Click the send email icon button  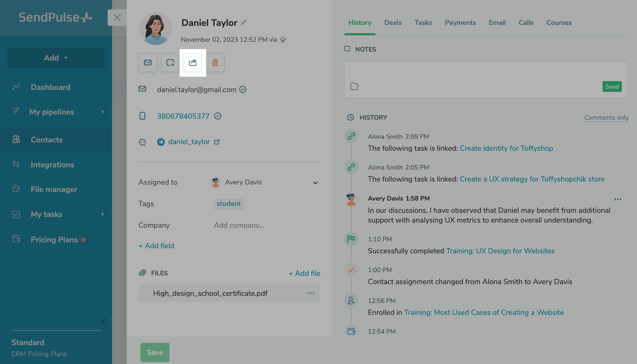point(148,63)
